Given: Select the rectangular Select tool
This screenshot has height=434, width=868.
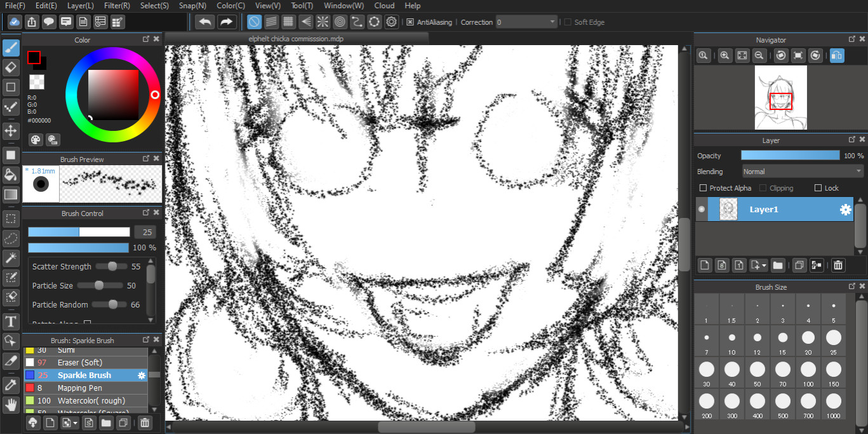Looking at the screenshot, I should pos(11,219).
